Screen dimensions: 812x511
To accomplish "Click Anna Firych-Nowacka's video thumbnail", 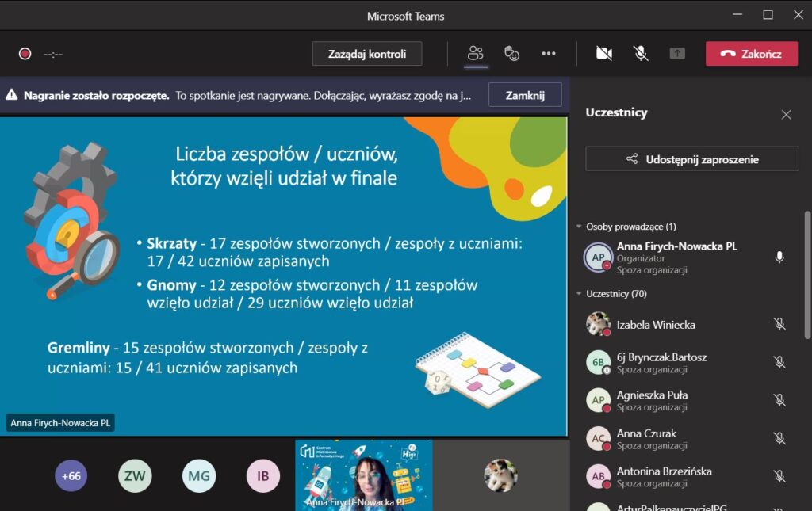I will pos(364,475).
